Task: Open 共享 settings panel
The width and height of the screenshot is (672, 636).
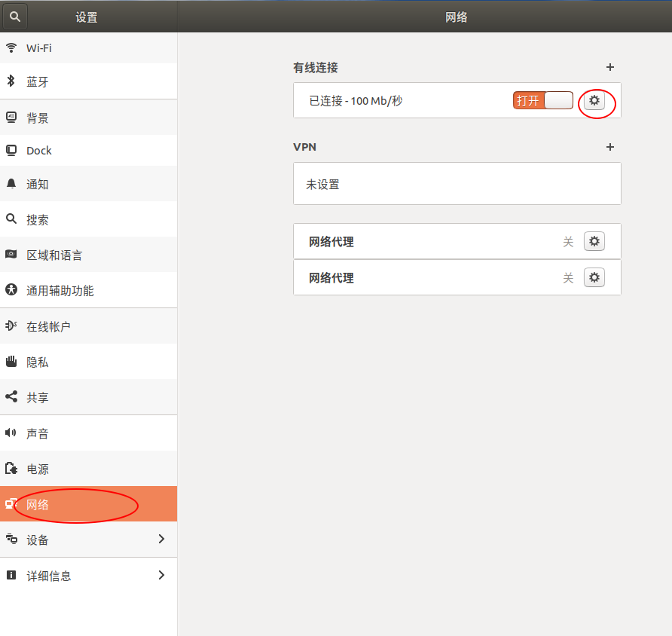Action: point(88,397)
